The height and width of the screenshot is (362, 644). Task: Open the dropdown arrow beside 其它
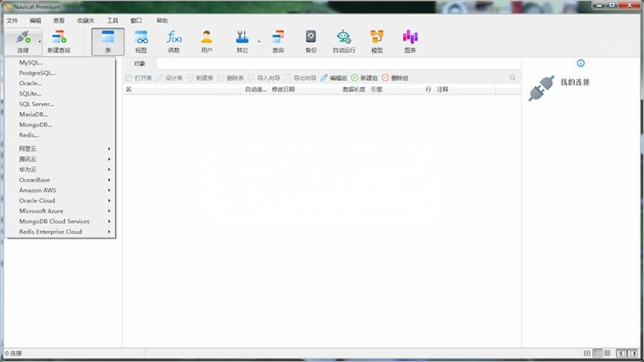pos(259,41)
